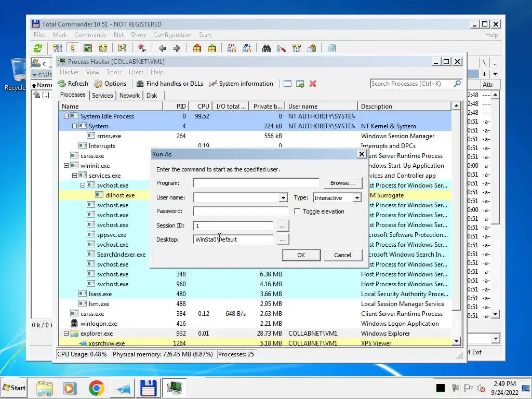The image size is (532, 399).
Task: Collapse the services.exe node
Action: (75, 176)
